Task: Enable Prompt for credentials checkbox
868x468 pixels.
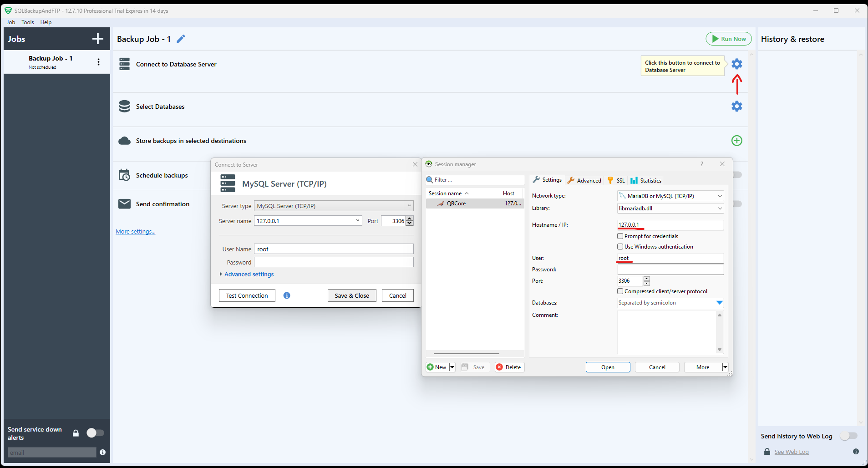Action: (x=620, y=236)
